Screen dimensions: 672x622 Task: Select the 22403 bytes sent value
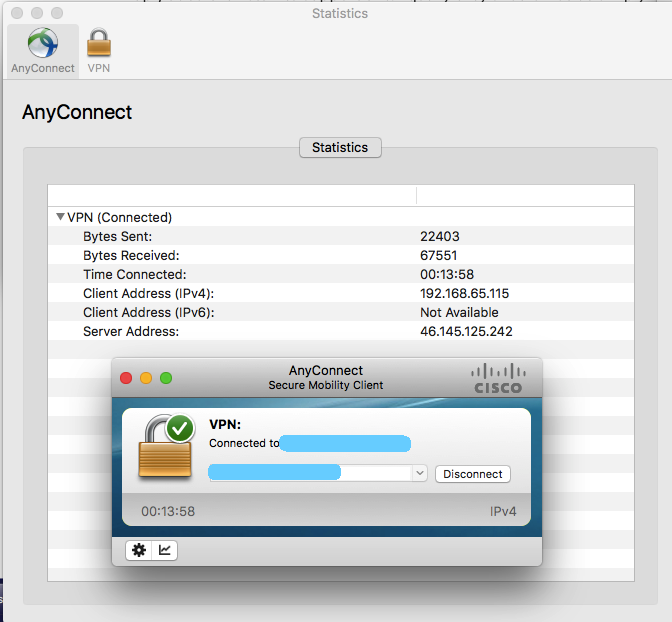[440, 236]
